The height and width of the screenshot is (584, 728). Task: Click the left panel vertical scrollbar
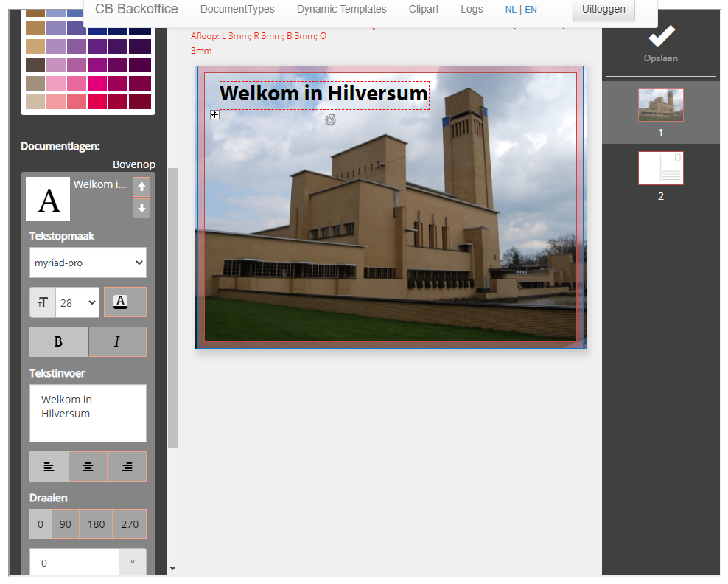(x=172, y=307)
